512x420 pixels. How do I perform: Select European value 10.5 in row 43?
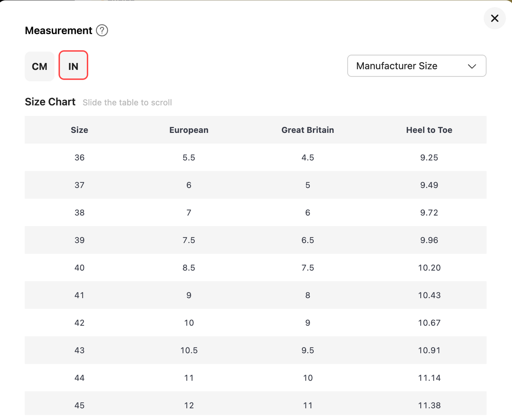(189, 350)
